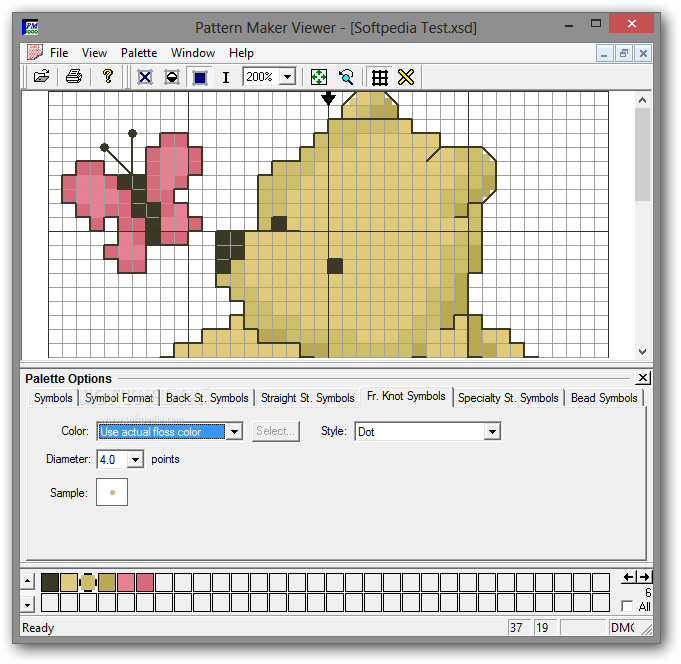681x664 pixels.
Task: Open the File menu
Action: pos(59,53)
